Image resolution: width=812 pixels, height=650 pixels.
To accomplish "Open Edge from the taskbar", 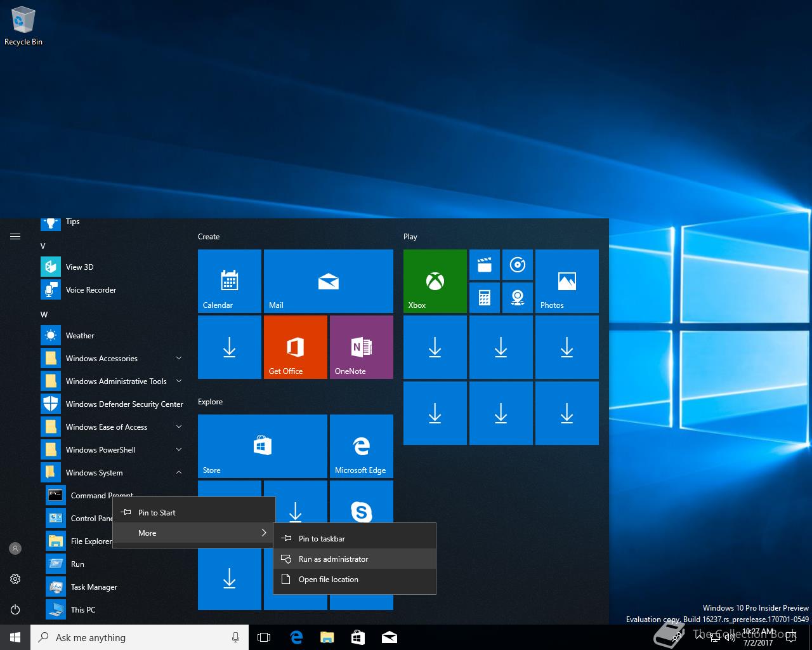I will (296, 637).
